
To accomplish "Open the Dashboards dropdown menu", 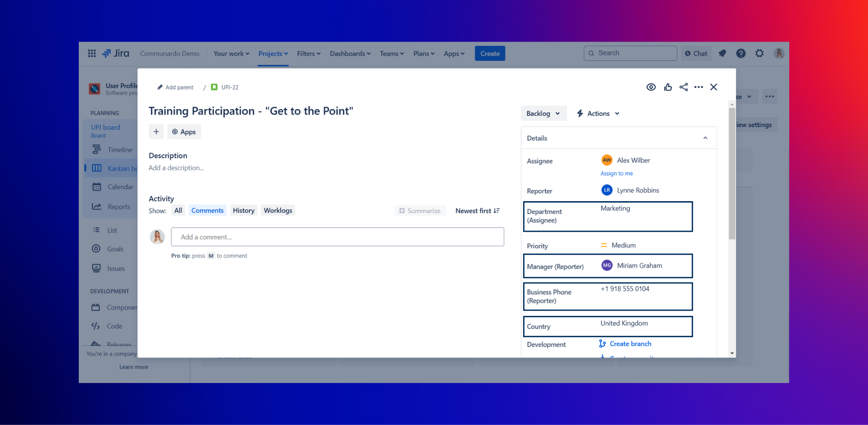I will pos(350,53).
